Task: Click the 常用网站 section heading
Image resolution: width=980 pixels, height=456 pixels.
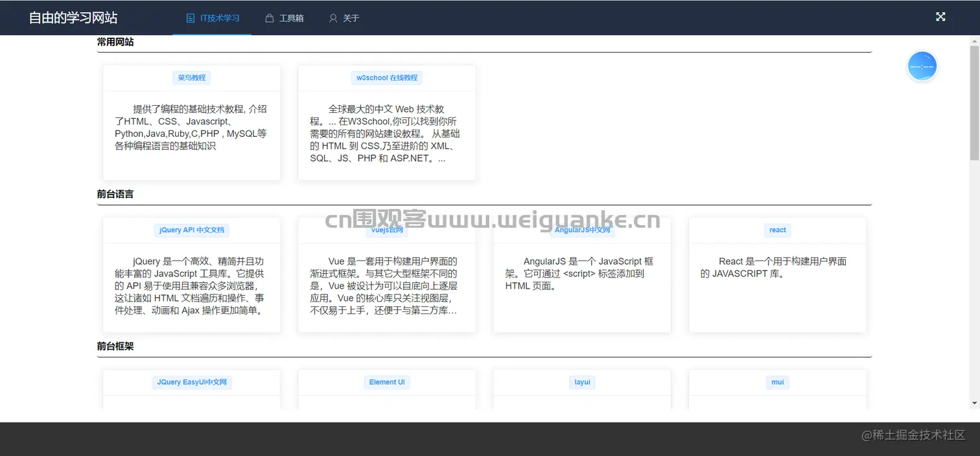Action: (x=115, y=42)
